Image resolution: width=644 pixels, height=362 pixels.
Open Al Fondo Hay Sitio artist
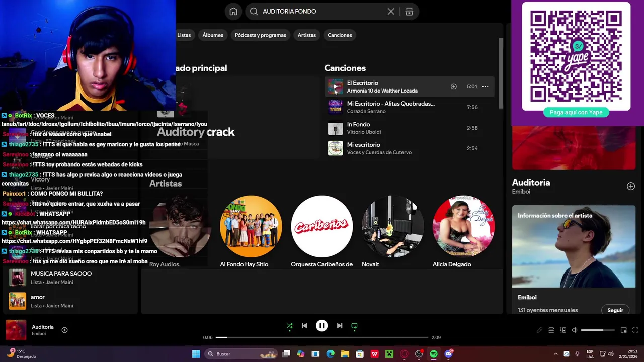point(251,226)
